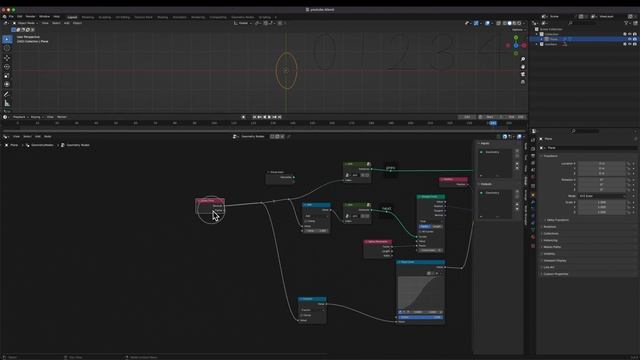The width and height of the screenshot is (640, 360).
Task: Switch viewport to solid shading
Action: click(509, 23)
